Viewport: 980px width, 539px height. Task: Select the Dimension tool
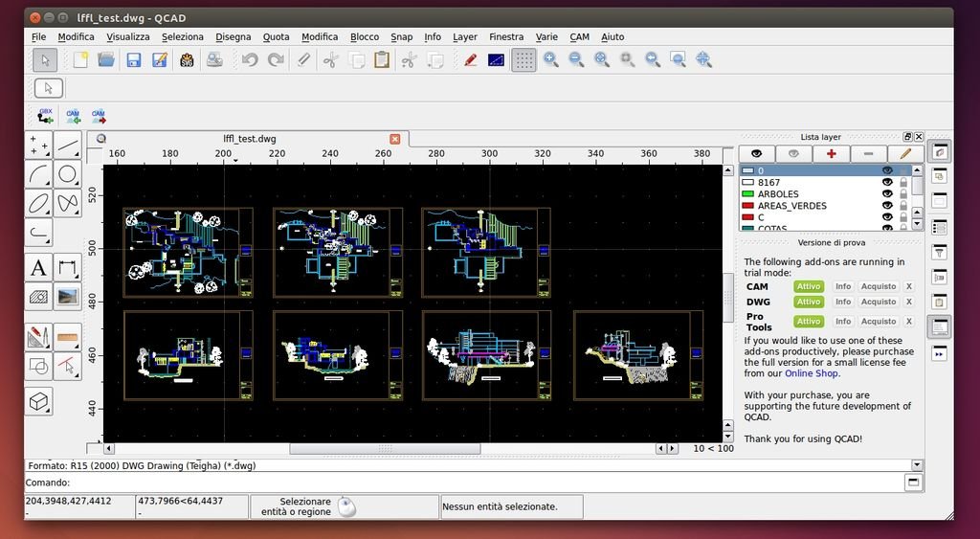click(67, 268)
